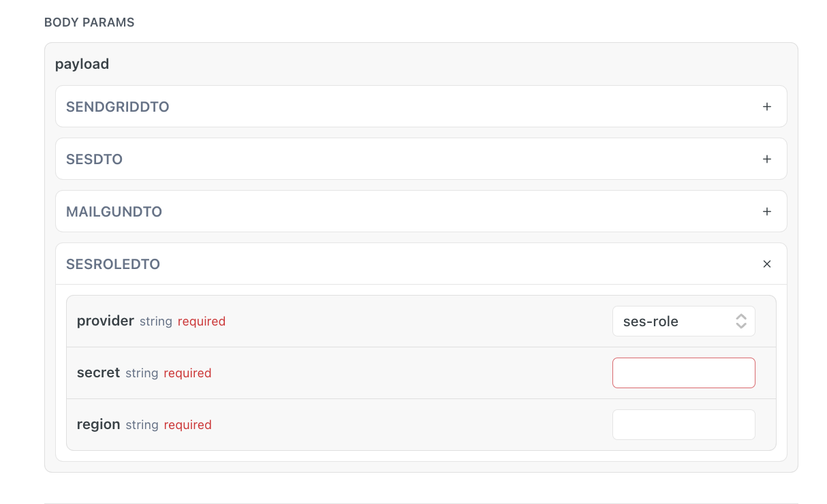Open the provider dropdown showing ses-role
This screenshot has height=504, width=827.
point(674,321)
